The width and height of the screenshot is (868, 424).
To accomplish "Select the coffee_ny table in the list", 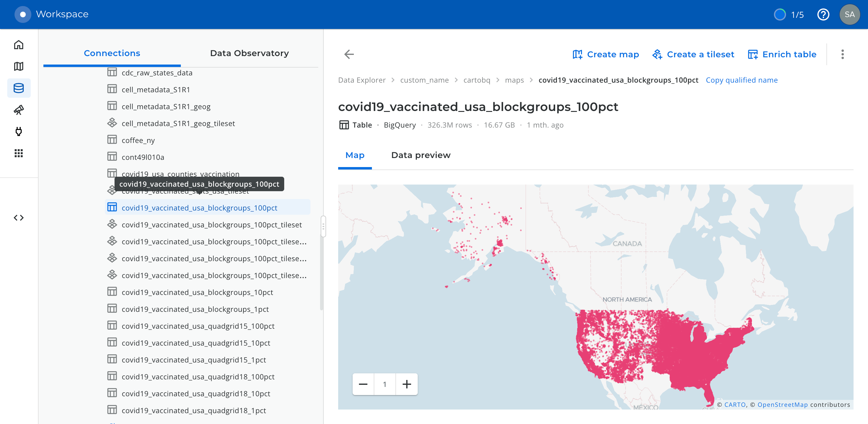I will pyautogui.click(x=138, y=140).
